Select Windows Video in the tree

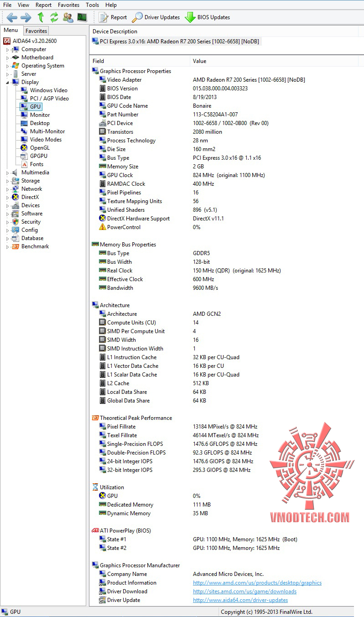(x=49, y=90)
